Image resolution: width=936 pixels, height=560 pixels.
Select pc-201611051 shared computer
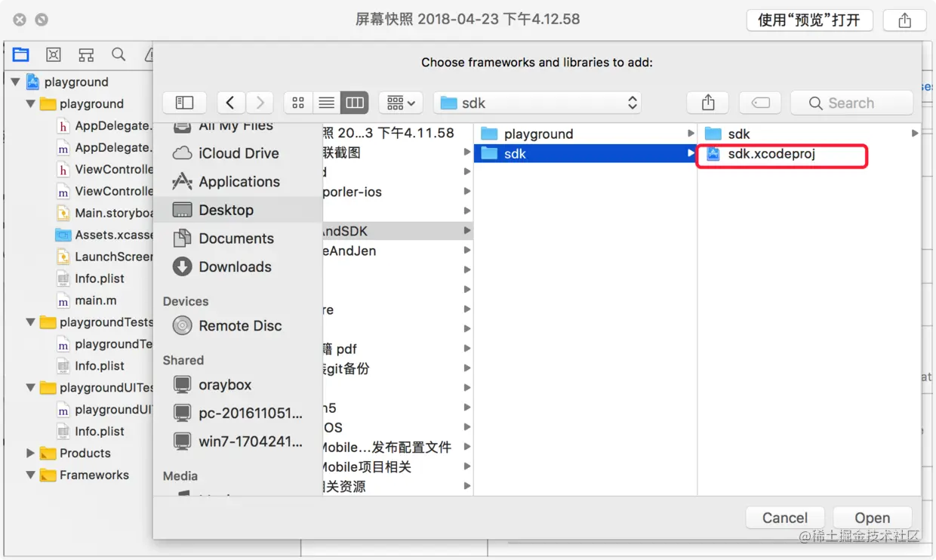click(x=238, y=414)
